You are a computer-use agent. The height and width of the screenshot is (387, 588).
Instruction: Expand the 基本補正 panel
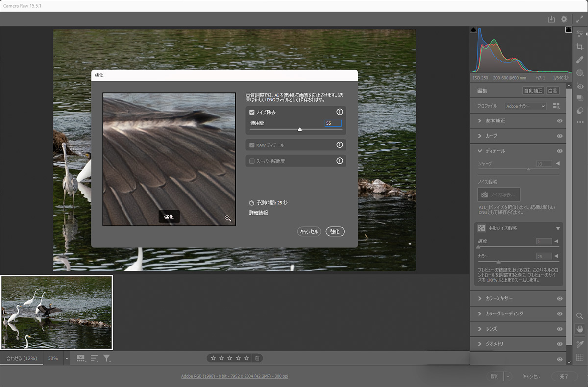pyautogui.click(x=480, y=121)
